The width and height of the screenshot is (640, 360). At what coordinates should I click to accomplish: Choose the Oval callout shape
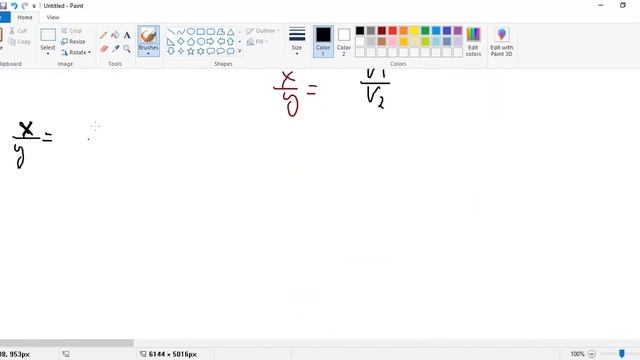[220, 51]
